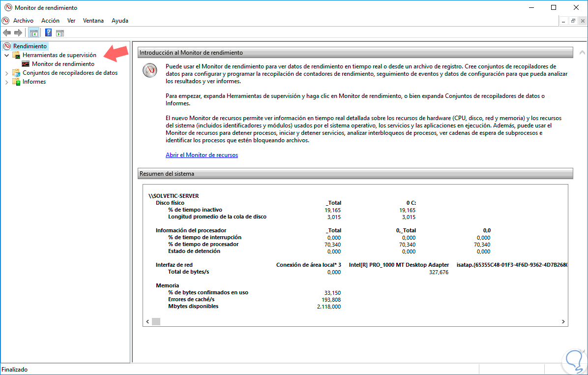Image resolution: width=588 pixels, height=375 pixels.
Task: Select Rendimiento in the console tree
Action: [x=30, y=46]
